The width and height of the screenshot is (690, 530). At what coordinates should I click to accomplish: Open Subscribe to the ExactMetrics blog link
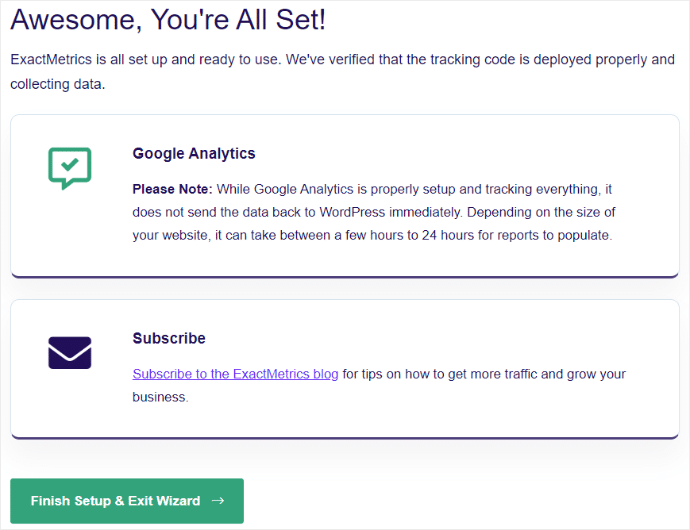pos(235,374)
